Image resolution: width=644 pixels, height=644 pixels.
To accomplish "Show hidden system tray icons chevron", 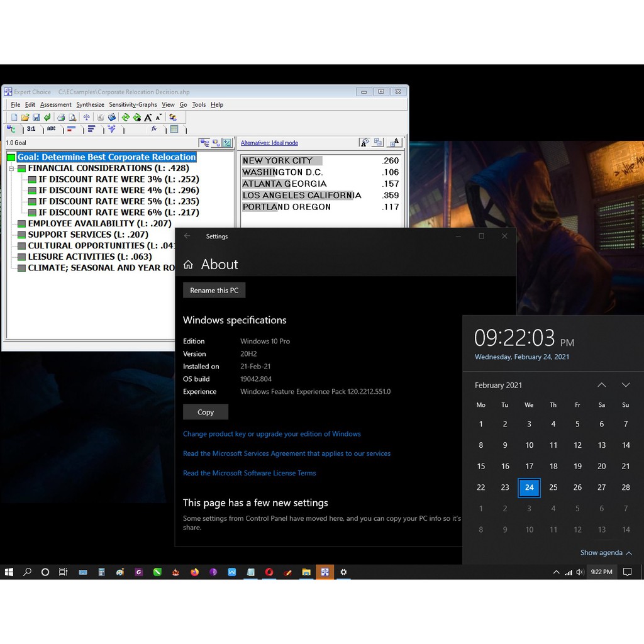I will click(556, 572).
